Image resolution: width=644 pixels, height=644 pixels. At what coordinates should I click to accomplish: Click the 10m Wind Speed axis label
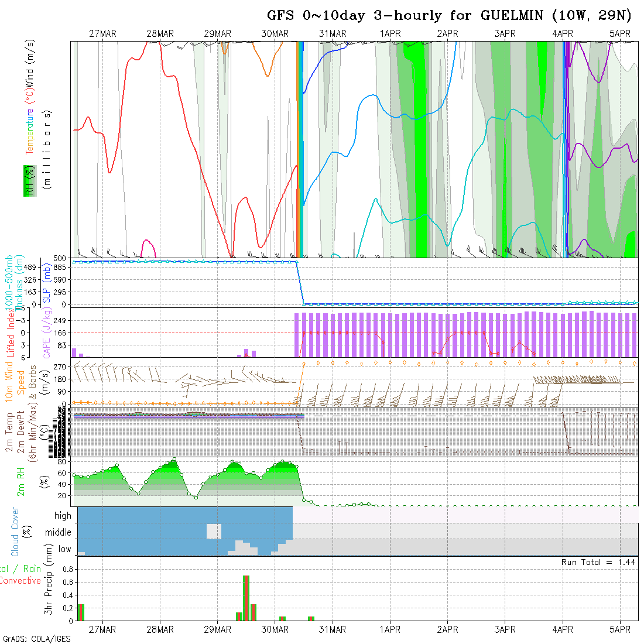(15, 383)
